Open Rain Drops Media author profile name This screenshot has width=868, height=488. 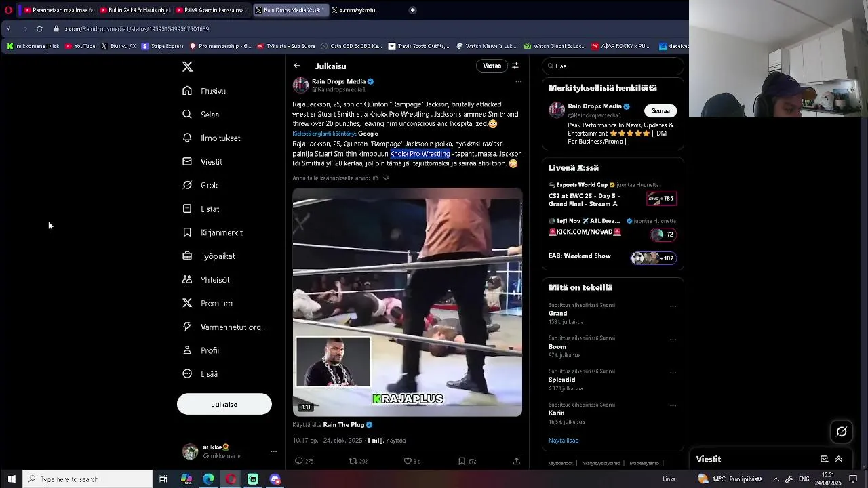[x=338, y=81]
